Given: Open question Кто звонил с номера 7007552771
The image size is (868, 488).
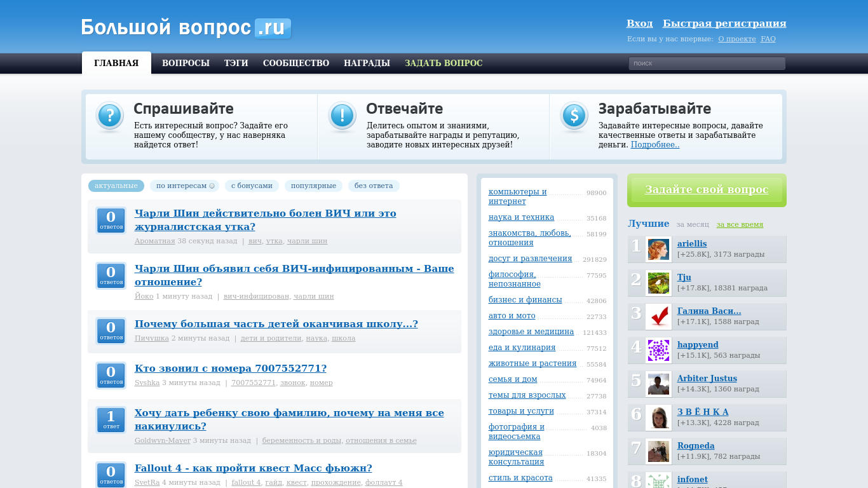Looking at the screenshot, I should pyautogui.click(x=231, y=369).
